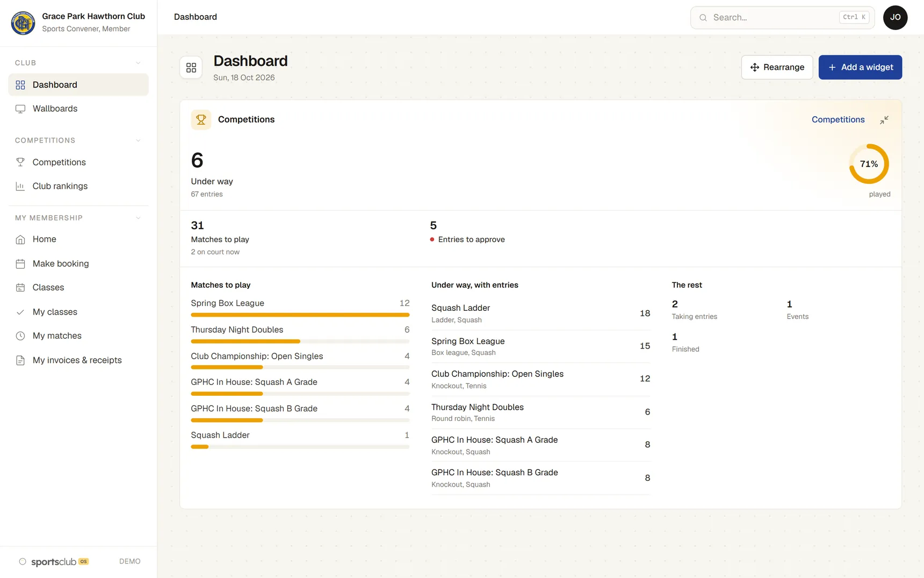Click the Finished count
This screenshot has width=924, height=578.
tap(675, 337)
